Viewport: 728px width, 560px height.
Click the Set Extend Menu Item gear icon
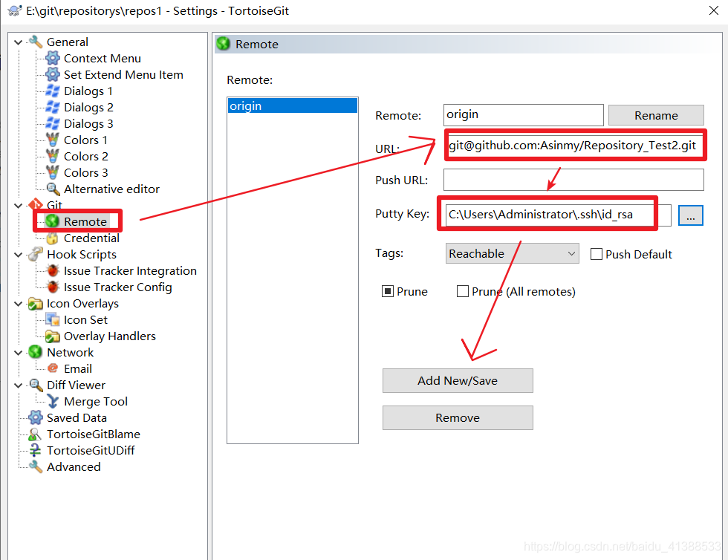coord(53,74)
